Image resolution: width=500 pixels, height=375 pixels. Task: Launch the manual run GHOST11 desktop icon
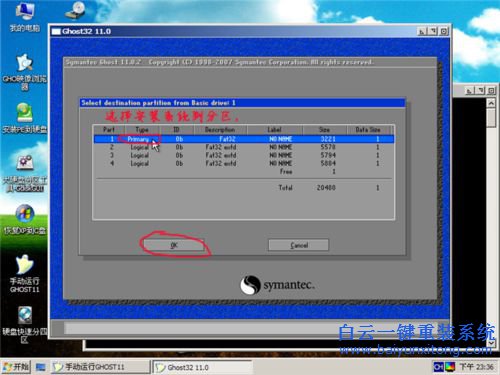[25, 273]
